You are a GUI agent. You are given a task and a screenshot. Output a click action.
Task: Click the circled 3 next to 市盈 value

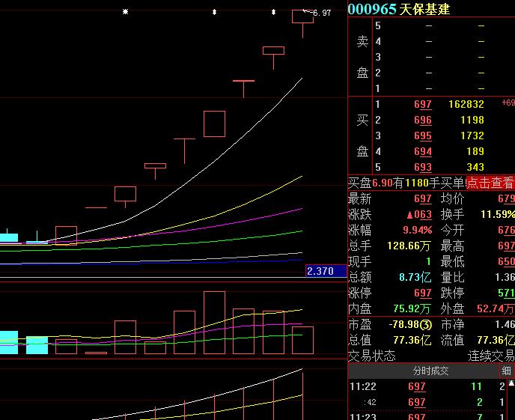(x=425, y=324)
